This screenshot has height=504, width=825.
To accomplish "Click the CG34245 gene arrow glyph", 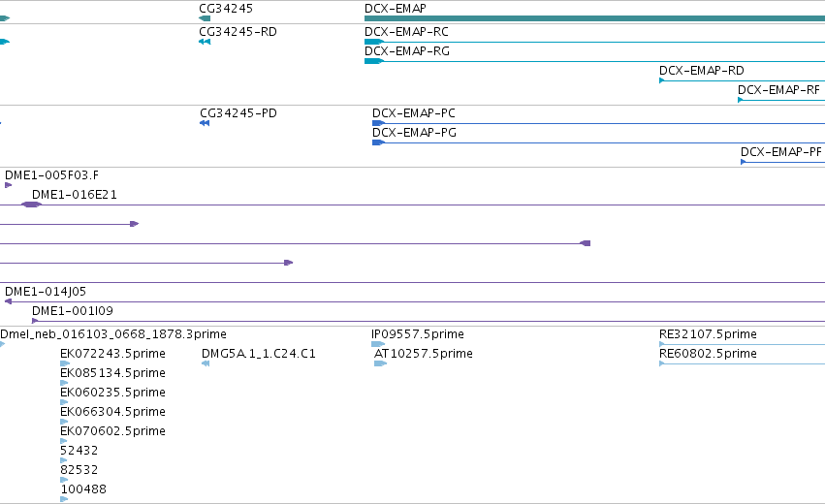I will [205, 18].
